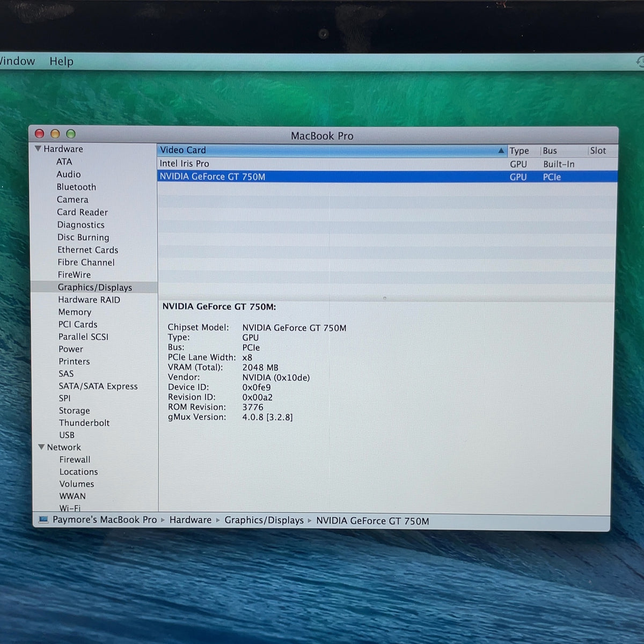This screenshot has height=644, width=644.
Task: Click the VRAM value 2048 MB
Action: 260,368
